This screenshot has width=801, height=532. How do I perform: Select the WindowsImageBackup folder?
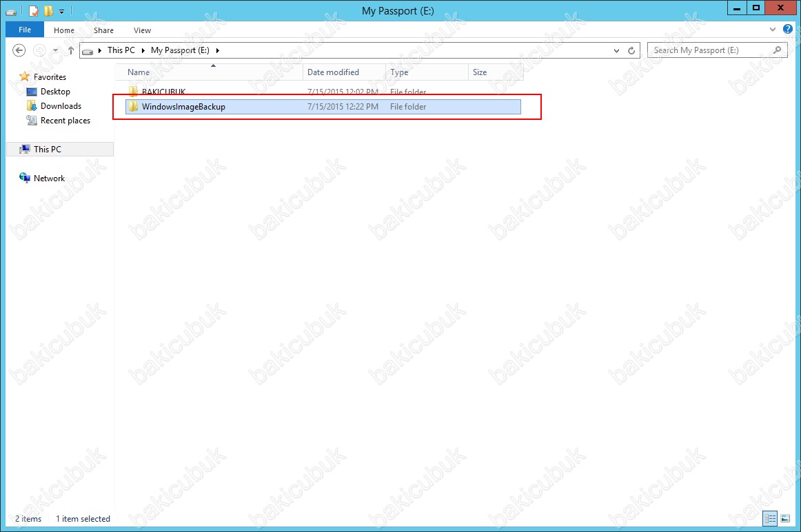click(323, 107)
